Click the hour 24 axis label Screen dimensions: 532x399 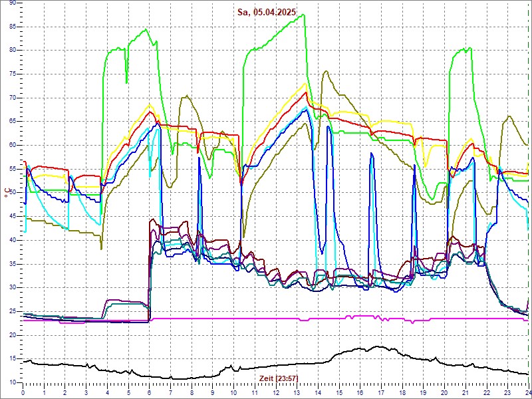(527, 393)
